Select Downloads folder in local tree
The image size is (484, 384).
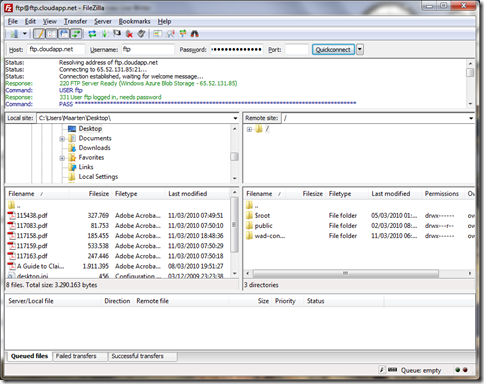(94, 148)
